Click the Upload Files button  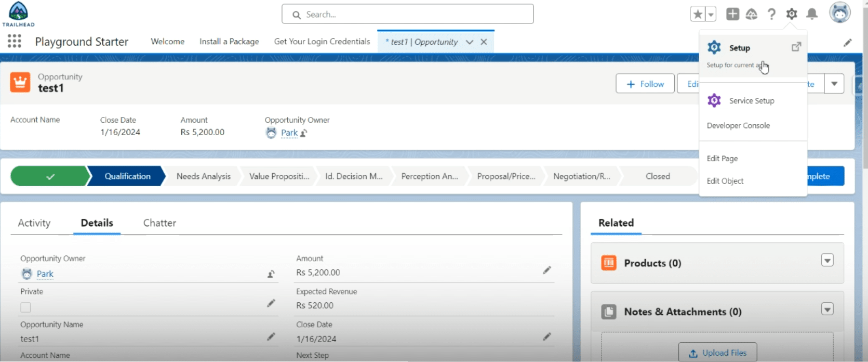point(717,353)
